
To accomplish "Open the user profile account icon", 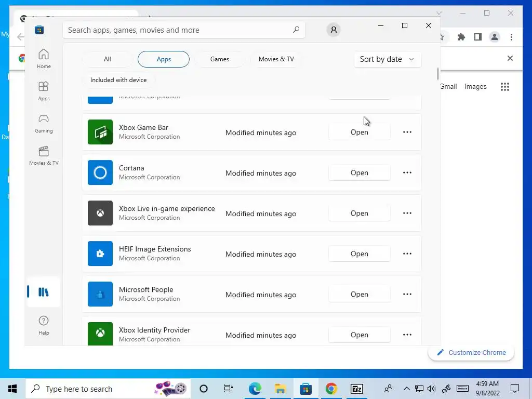I will pos(334,30).
